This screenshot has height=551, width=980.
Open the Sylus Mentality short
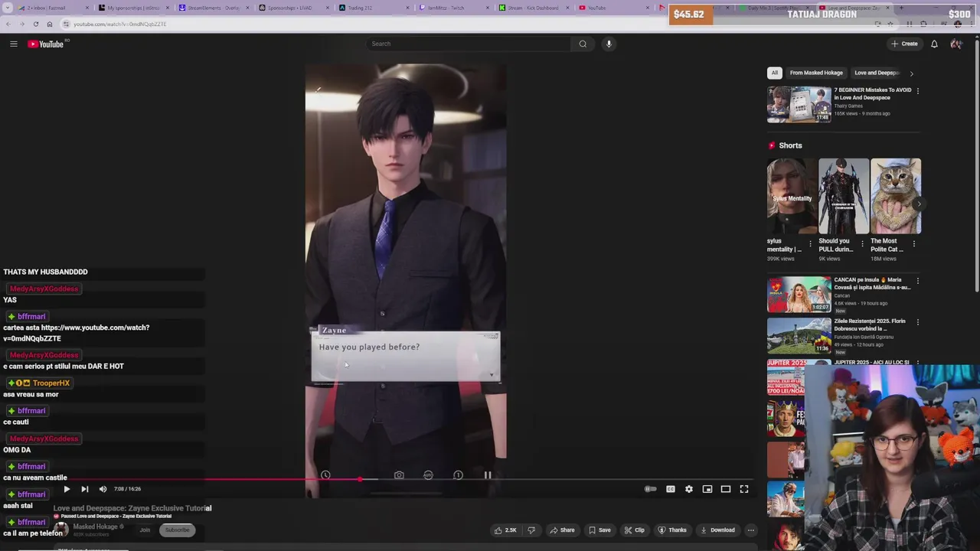point(792,196)
